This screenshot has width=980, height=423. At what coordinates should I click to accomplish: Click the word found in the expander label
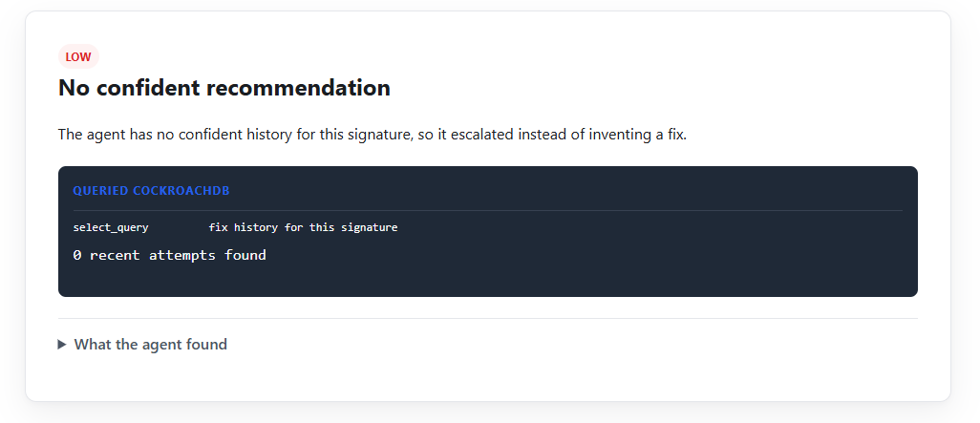[207, 345]
